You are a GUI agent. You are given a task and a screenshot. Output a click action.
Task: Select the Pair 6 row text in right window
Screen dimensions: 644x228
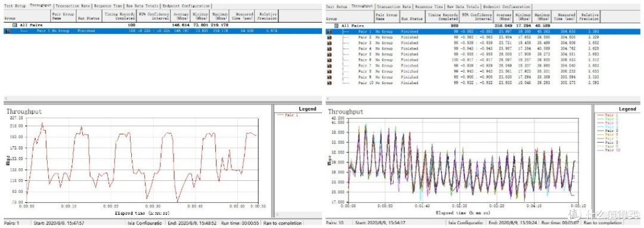(365, 60)
